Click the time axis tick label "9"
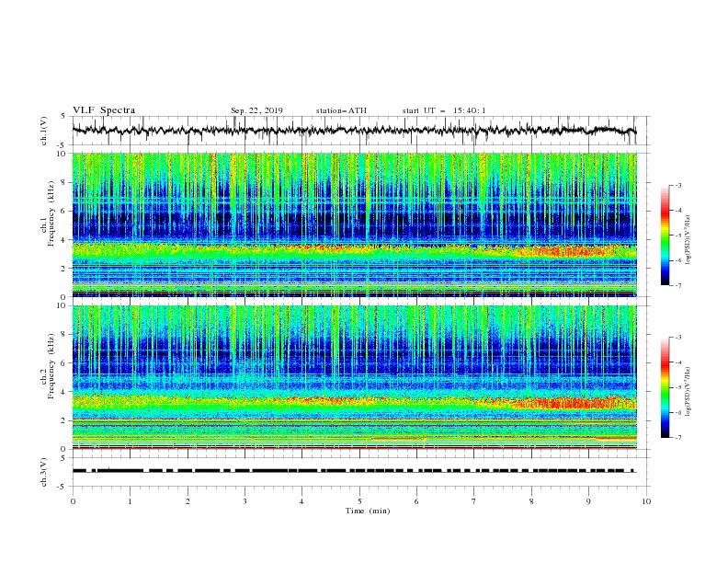The height and width of the screenshot is (563, 728). (588, 501)
